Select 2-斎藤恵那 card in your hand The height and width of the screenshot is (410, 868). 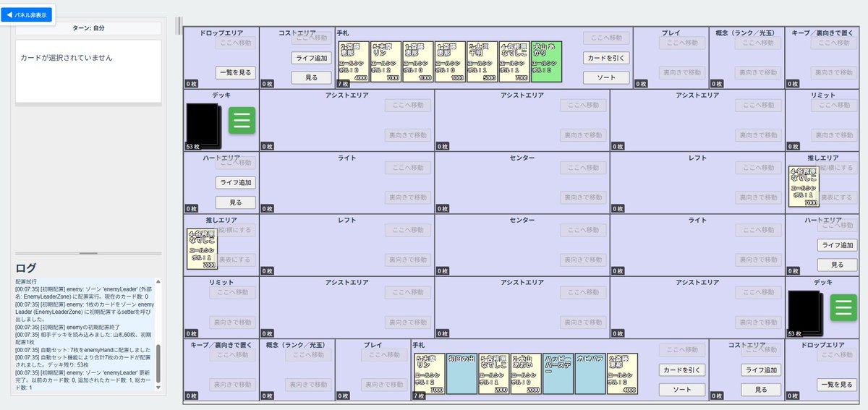tap(622, 373)
